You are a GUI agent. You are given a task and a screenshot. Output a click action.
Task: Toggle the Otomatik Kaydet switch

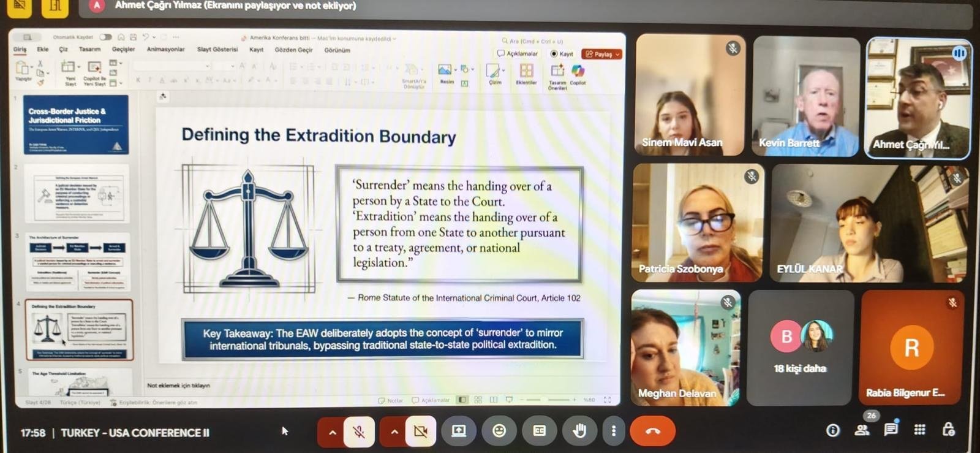(x=105, y=37)
